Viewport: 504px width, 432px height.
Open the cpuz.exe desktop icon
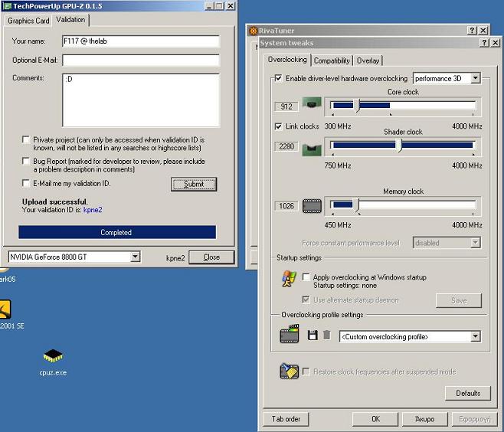pyautogui.click(x=53, y=362)
